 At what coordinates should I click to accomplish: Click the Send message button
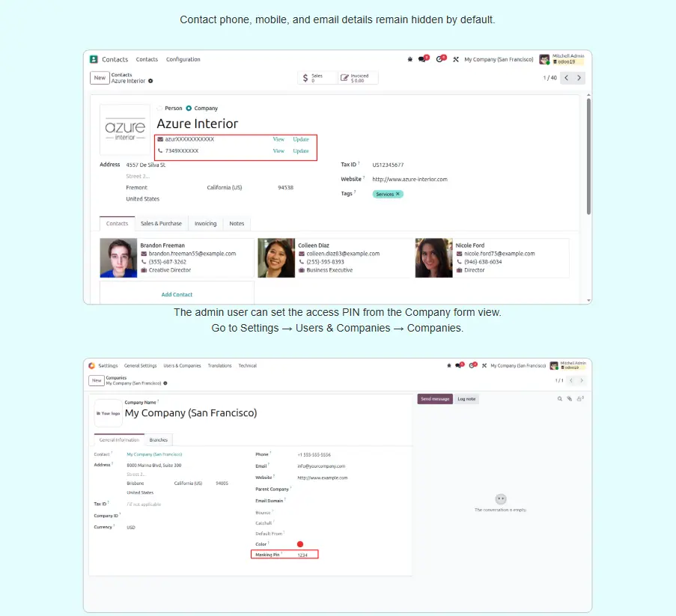coord(435,399)
